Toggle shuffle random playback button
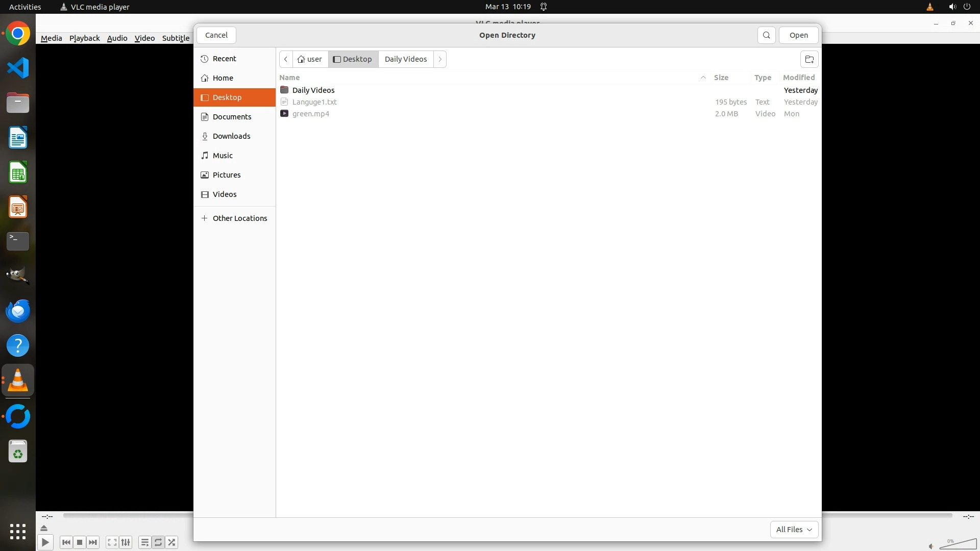980x551 pixels. click(x=172, y=542)
